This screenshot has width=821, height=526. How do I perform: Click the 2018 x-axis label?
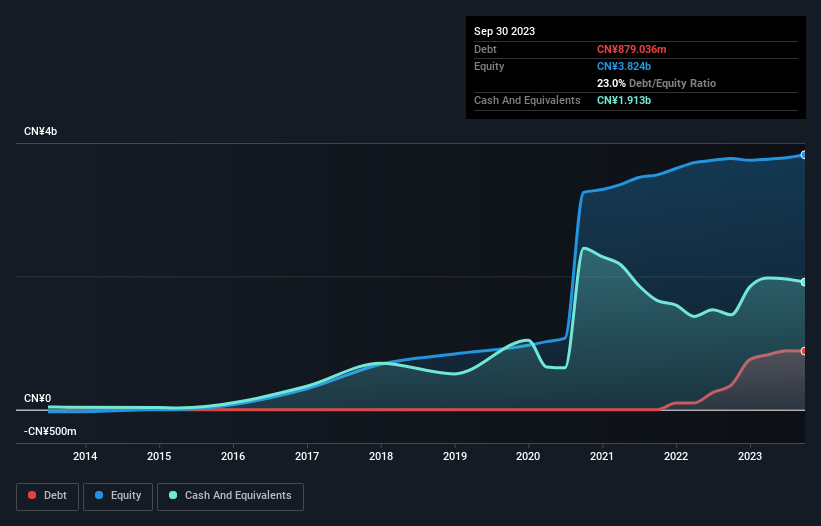tap(381, 456)
